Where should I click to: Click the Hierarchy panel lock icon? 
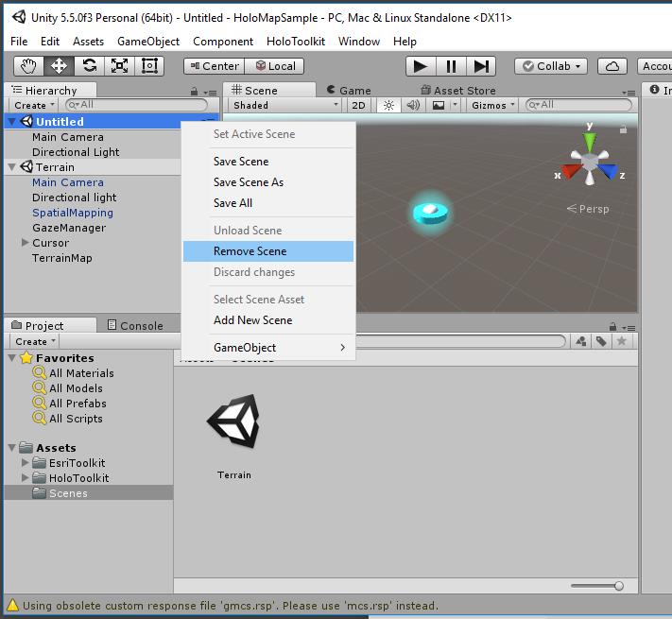(194, 92)
